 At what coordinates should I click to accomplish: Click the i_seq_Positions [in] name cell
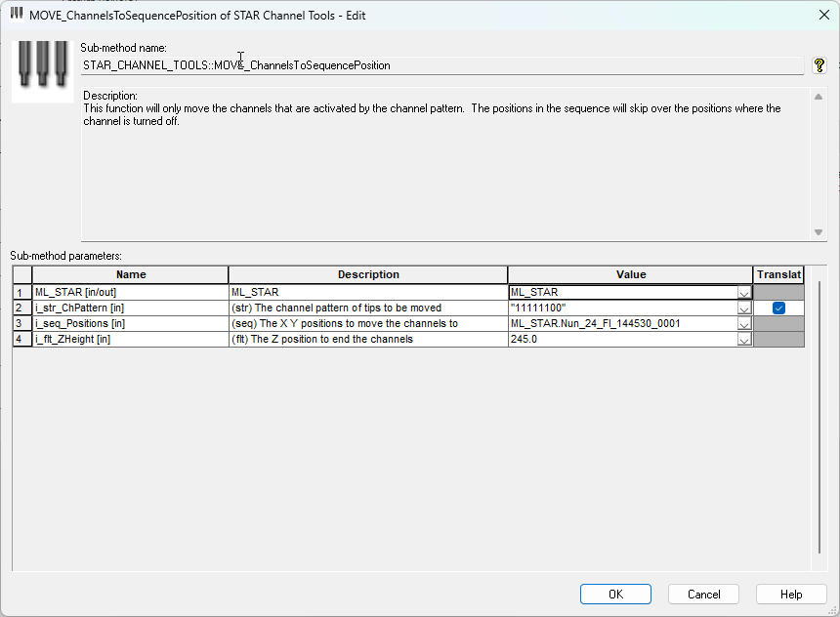pyautogui.click(x=130, y=323)
